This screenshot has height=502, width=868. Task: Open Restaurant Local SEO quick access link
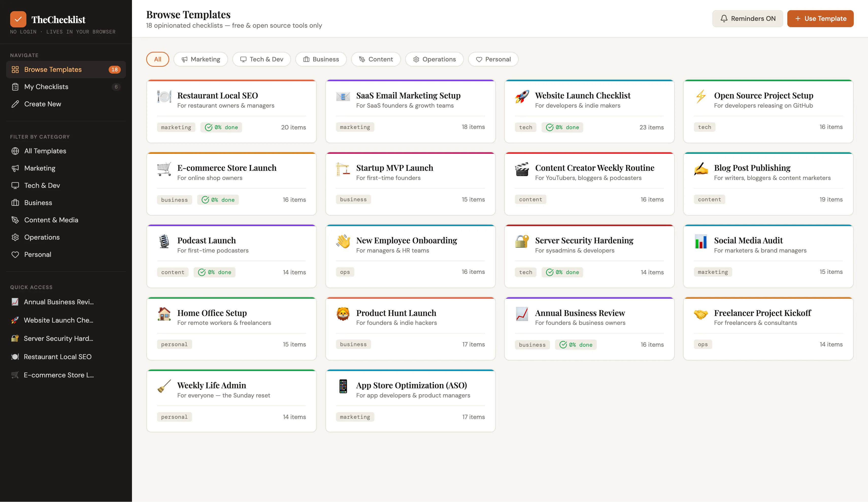(66, 357)
